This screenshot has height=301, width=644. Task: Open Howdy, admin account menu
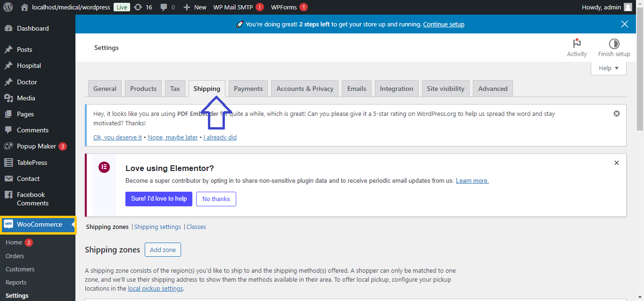click(x=607, y=7)
